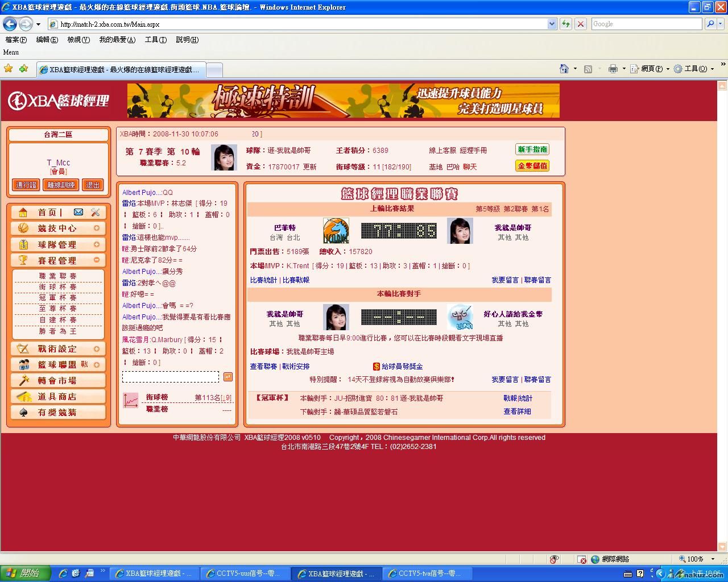728x582 pixels.
Task: Open the 給球員發獎金 link
Action: pos(402,367)
